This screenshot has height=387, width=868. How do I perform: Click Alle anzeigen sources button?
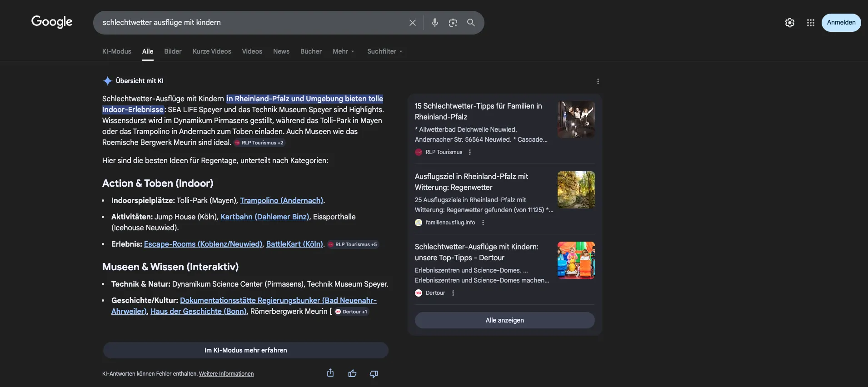[504, 320]
